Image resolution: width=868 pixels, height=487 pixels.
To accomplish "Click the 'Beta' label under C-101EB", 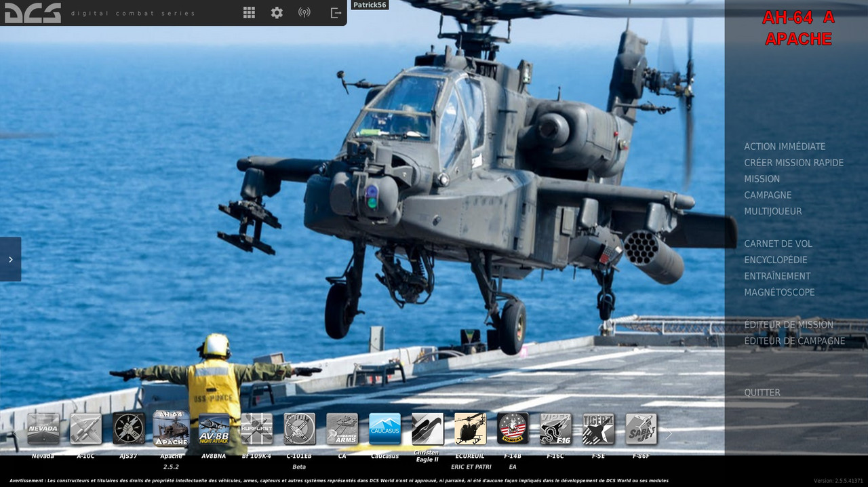I will point(299,467).
